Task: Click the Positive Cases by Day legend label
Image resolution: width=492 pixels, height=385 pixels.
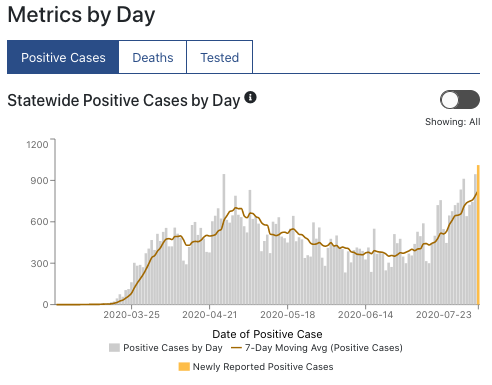Action: 173,348
